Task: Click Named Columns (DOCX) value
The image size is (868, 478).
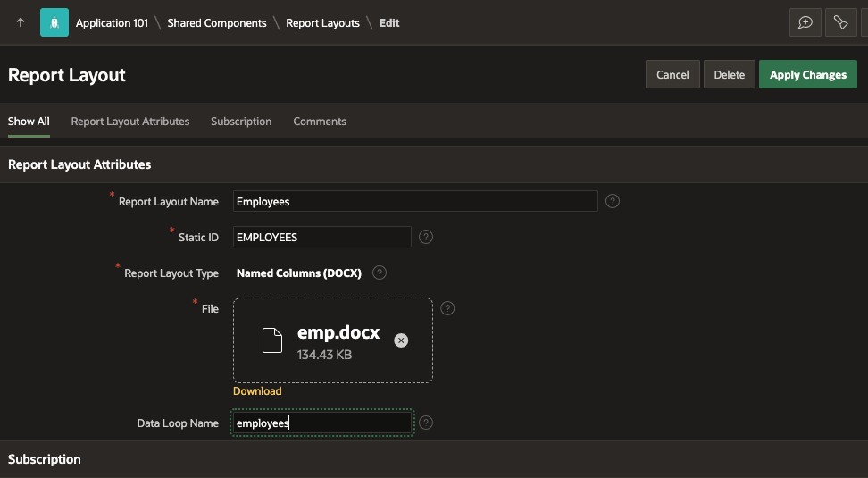Action: (x=299, y=273)
